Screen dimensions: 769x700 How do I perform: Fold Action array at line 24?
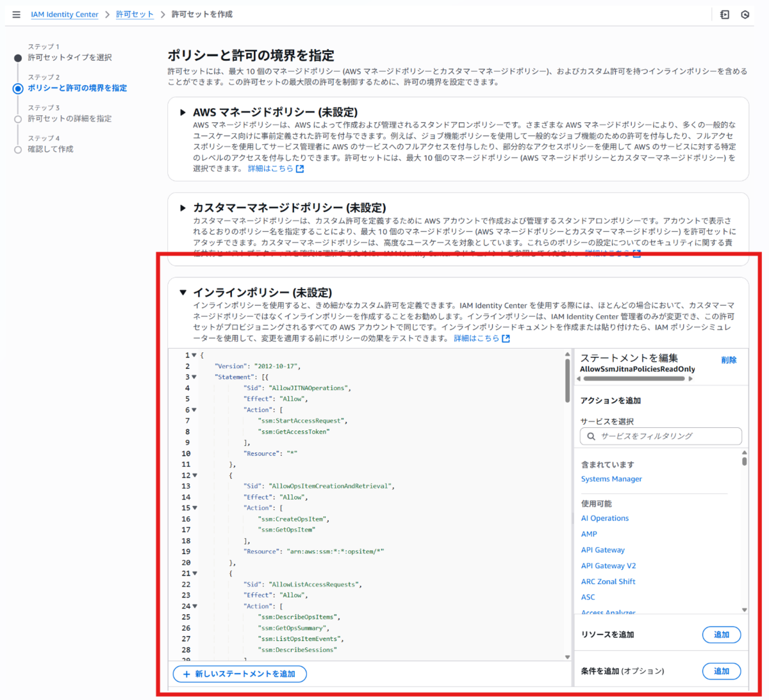194,606
